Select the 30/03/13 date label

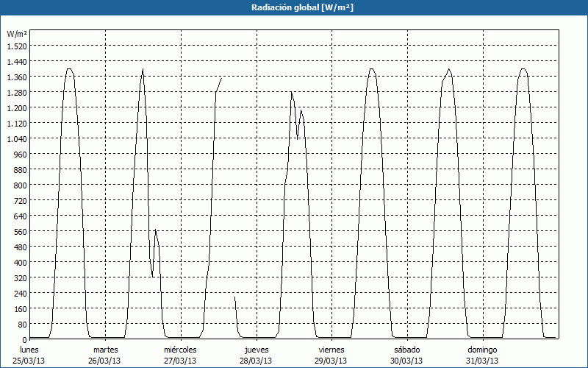click(406, 361)
